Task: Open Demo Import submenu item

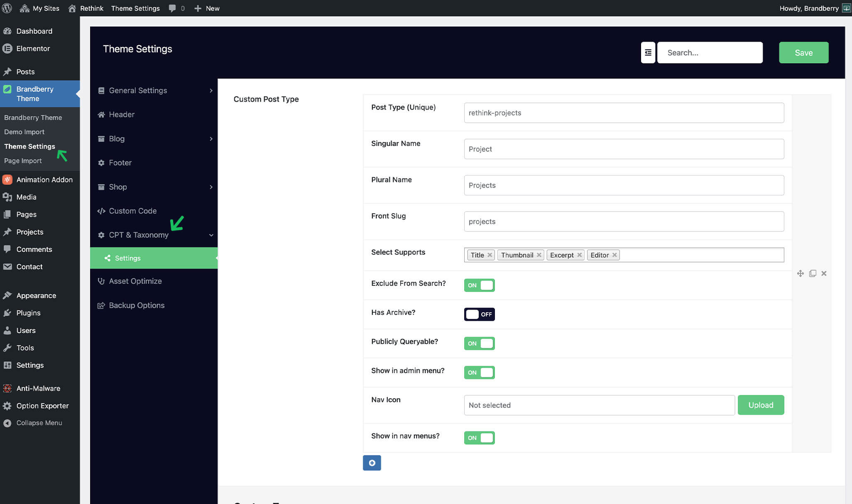Action: tap(24, 132)
